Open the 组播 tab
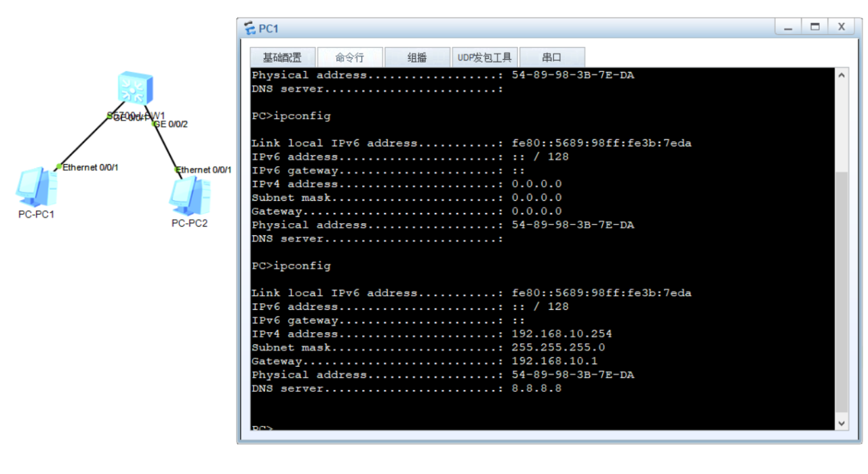This screenshot has height=474, width=868. tap(417, 58)
